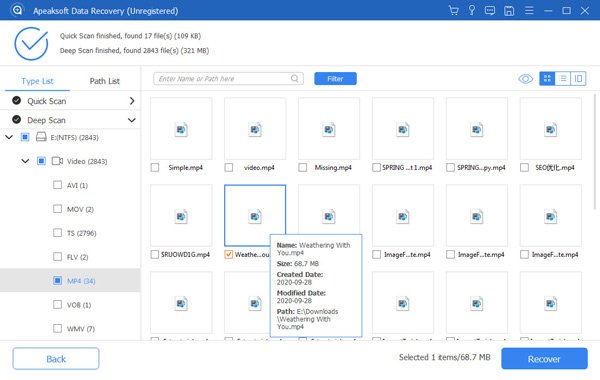Toggle the MP4 (34) checkbox
Image resolution: width=600 pixels, height=380 pixels.
tap(57, 281)
